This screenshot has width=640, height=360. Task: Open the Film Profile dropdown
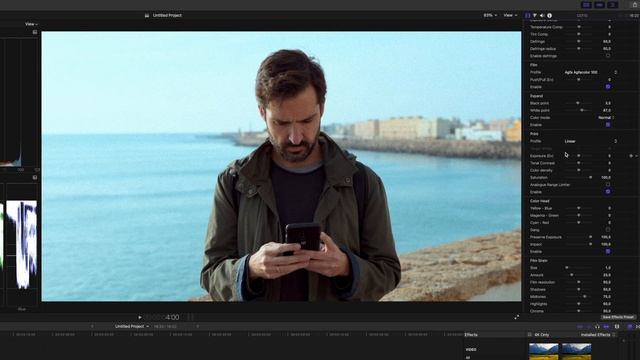591,72
